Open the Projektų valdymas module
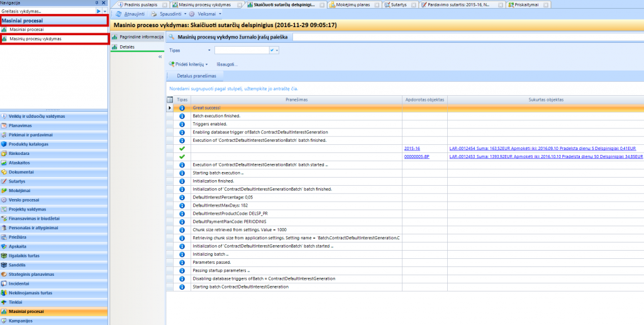 tap(54, 209)
